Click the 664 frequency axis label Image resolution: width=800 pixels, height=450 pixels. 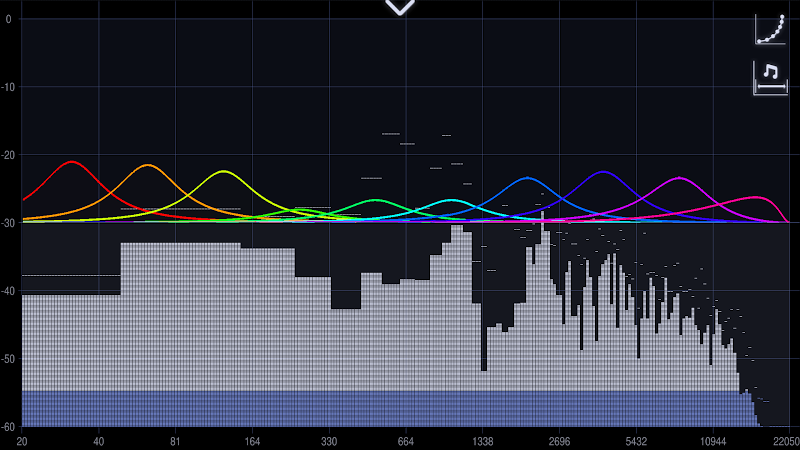point(406,441)
